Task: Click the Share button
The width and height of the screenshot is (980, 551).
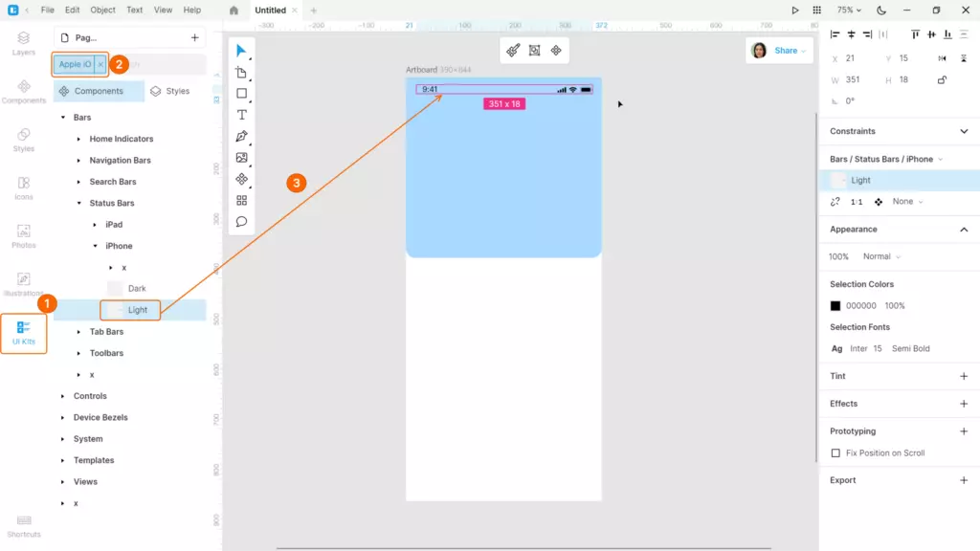Action: tap(790, 51)
